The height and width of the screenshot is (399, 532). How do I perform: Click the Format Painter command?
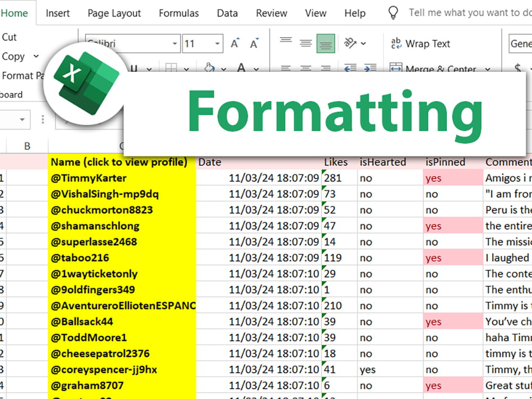pyautogui.click(x=23, y=76)
